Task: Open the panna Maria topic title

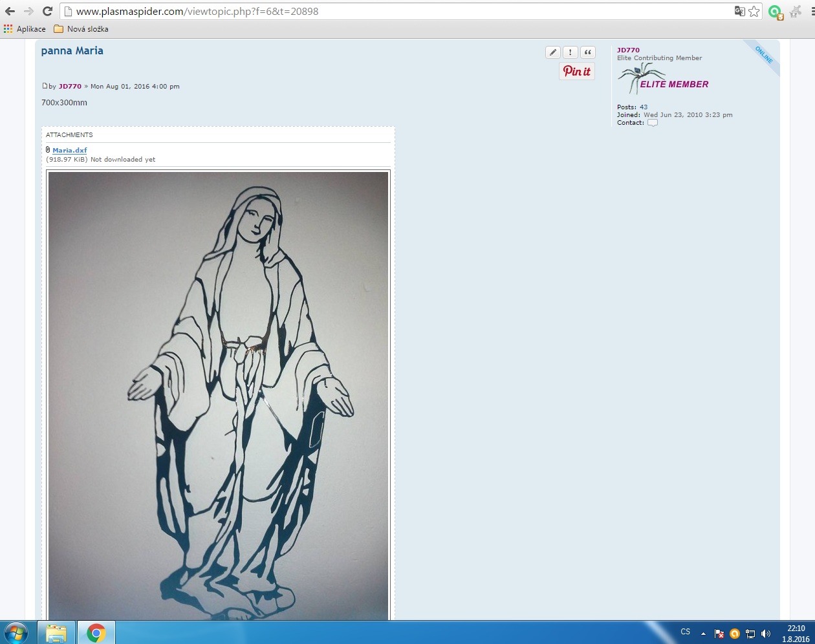Action: click(x=72, y=50)
